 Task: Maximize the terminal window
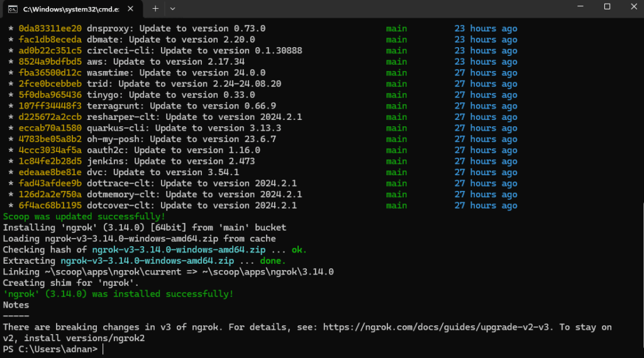click(607, 6)
